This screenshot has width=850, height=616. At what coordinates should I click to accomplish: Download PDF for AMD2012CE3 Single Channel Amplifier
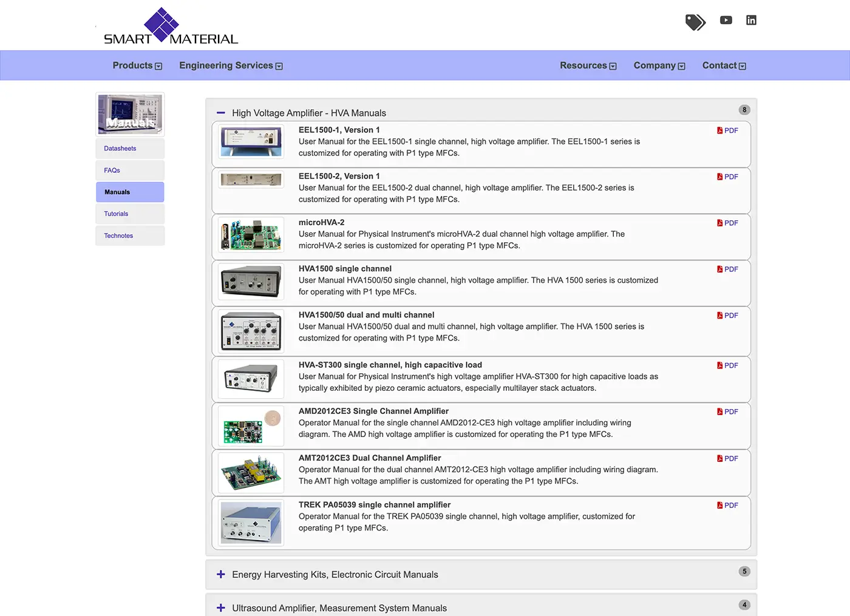[x=727, y=411]
